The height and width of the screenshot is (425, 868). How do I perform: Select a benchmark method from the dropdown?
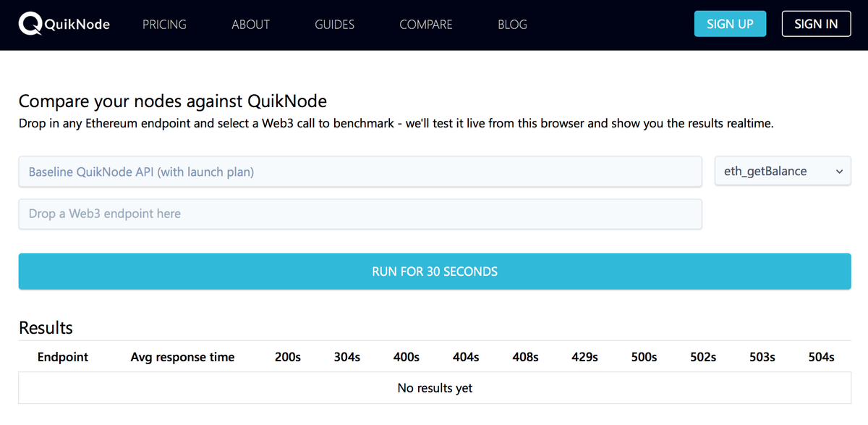click(782, 171)
